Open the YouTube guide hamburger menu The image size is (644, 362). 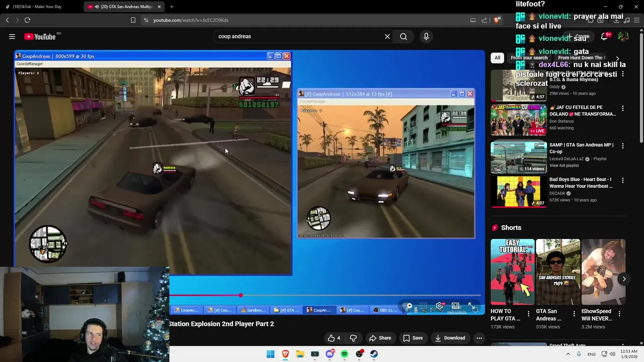click(x=12, y=36)
